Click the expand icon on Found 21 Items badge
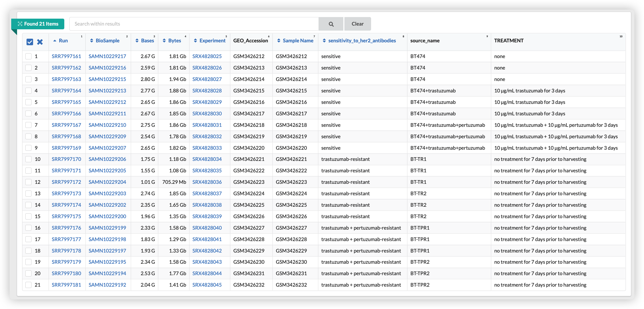The height and width of the screenshot is (309, 644). coord(20,24)
